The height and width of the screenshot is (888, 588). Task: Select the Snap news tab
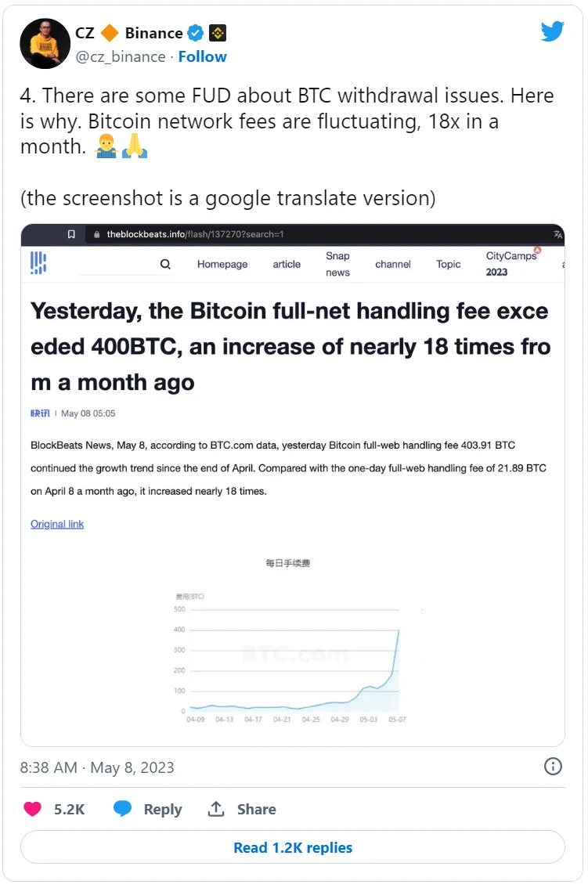[x=337, y=264]
